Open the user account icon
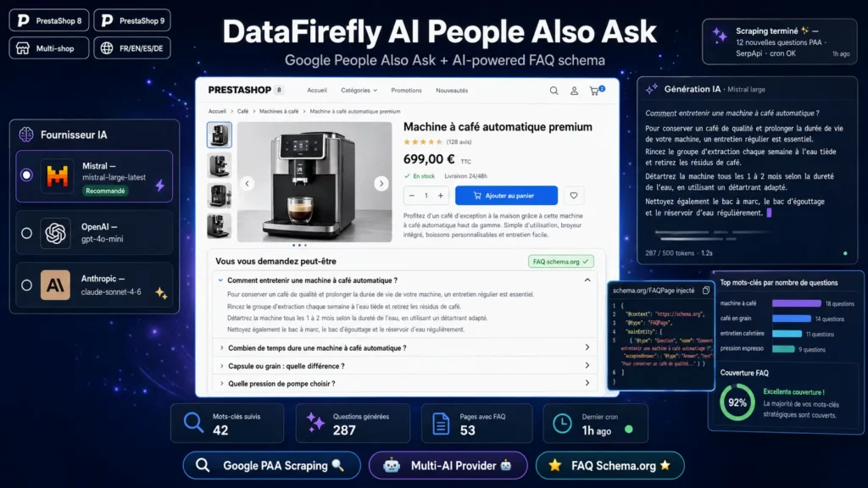This screenshot has width=868, height=488. pos(574,91)
